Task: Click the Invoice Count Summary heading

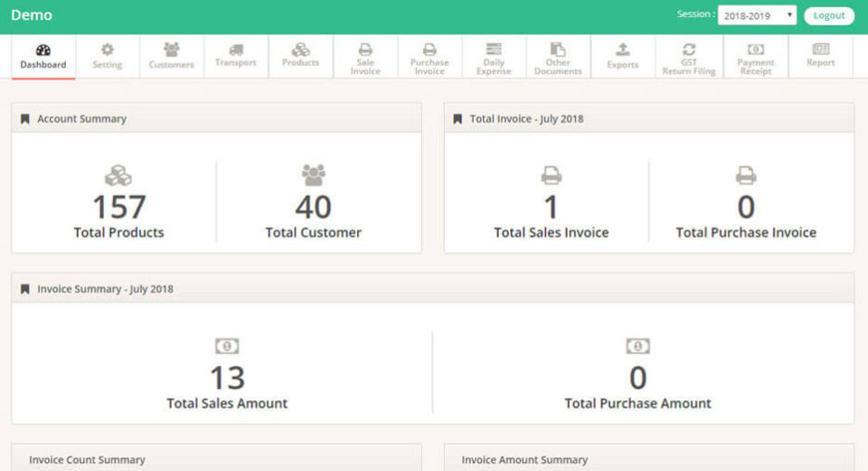Action: pyautogui.click(x=87, y=460)
